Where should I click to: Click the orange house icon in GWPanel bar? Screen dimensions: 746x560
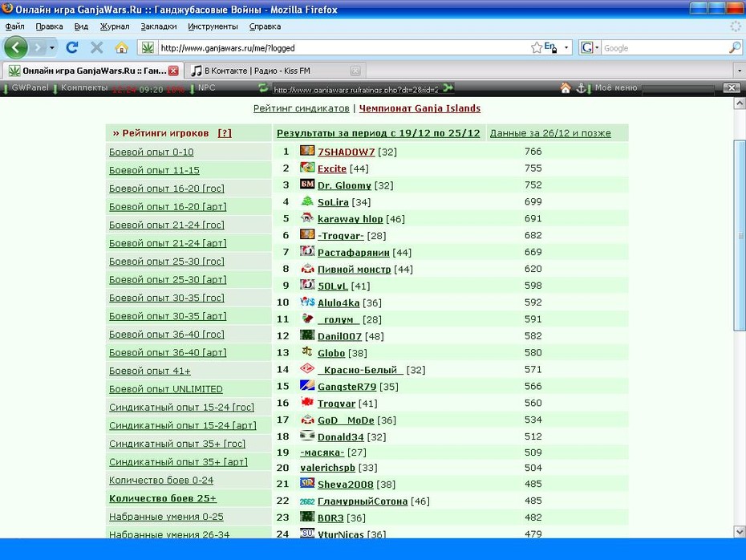566,88
